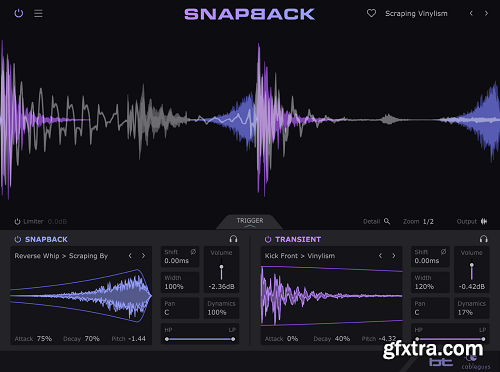The height and width of the screenshot is (372, 500).
Task: Adjust the Transient Volume slider
Action: pyautogui.click(x=472, y=266)
